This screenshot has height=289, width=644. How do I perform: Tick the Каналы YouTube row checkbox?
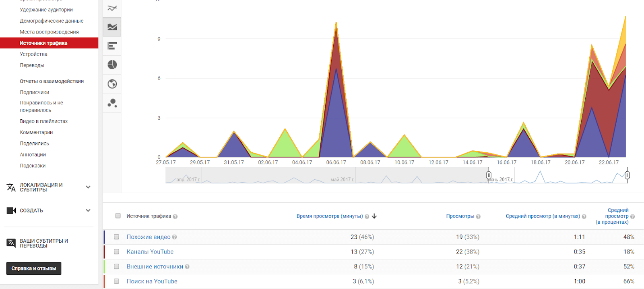pyautogui.click(x=117, y=252)
